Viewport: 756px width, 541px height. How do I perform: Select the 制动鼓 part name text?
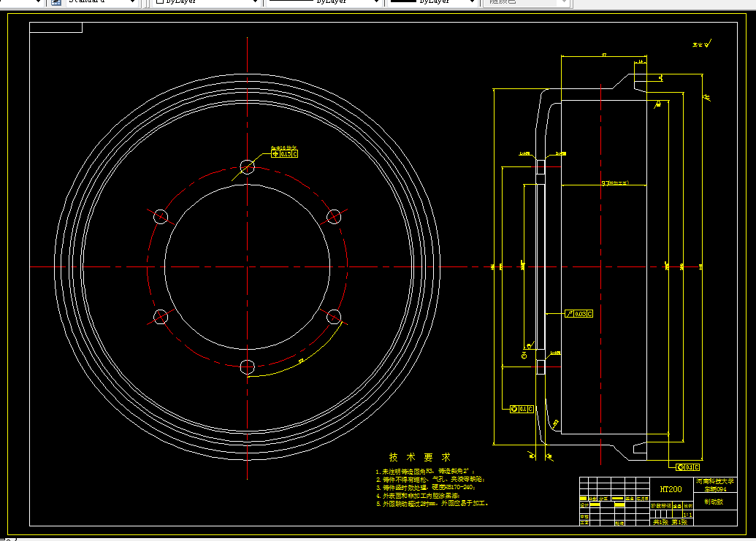(714, 502)
